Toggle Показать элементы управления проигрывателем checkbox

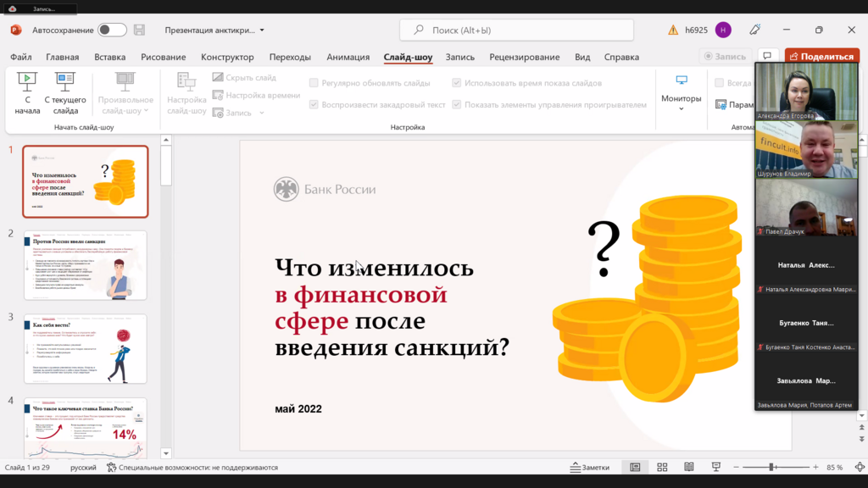pyautogui.click(x=457, y=104)
